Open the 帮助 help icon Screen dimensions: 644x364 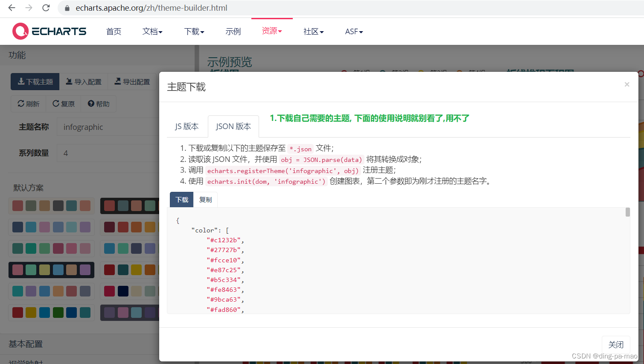point(99,103)
